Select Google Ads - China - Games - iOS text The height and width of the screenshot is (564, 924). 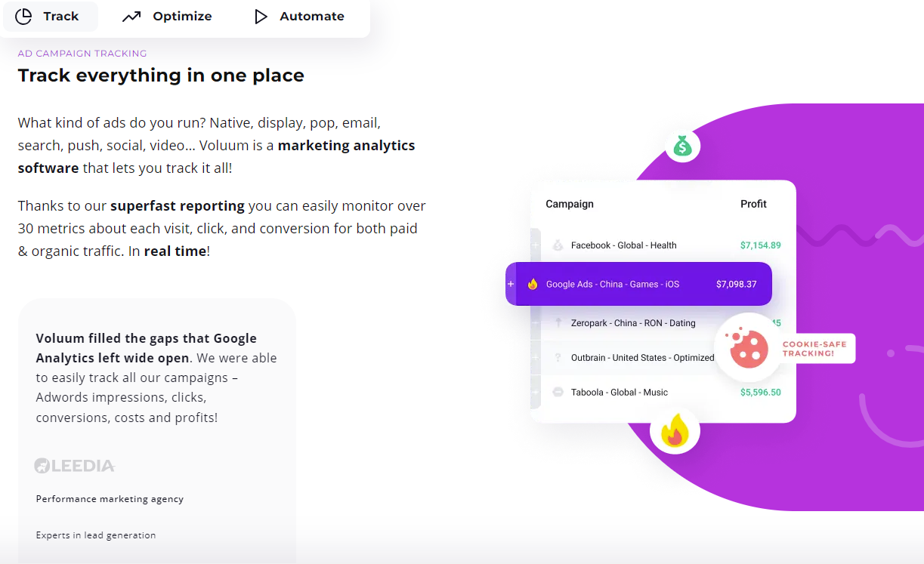[x=613, y=285]
